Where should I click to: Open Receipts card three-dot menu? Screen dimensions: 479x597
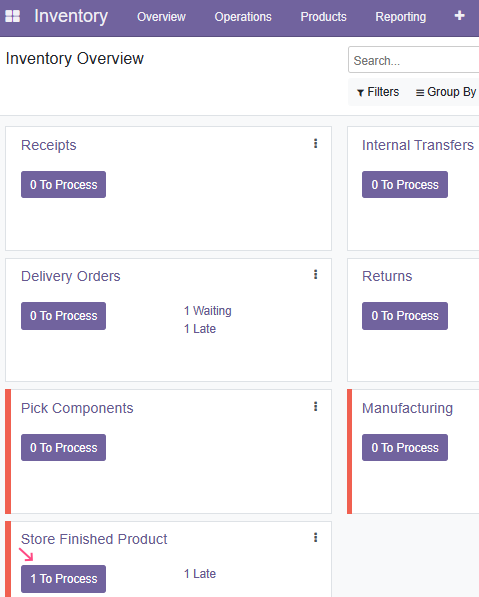[315, 144]
